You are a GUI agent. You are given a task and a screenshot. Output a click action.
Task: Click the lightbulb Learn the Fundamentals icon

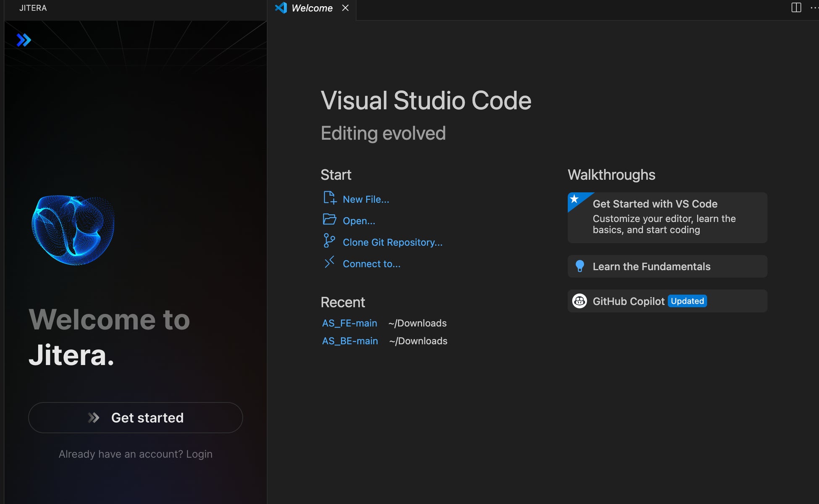tap(580, 266)
